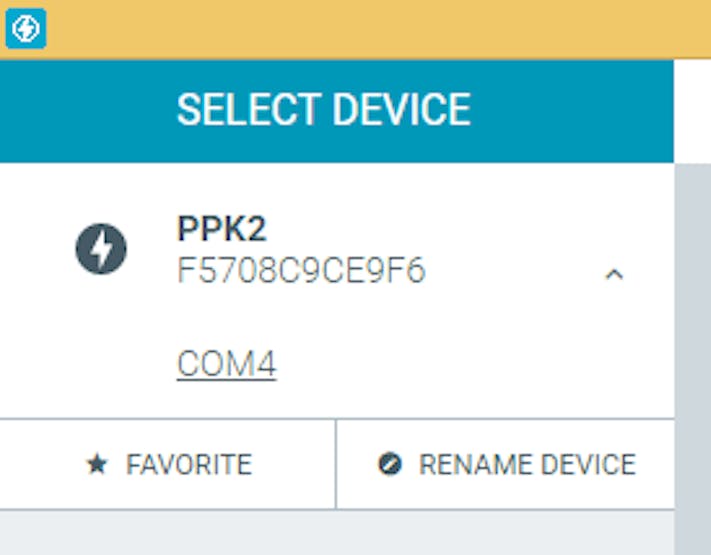Click the pencil icon beside Rename Device
Screen dimensions: 711x555
390,465
